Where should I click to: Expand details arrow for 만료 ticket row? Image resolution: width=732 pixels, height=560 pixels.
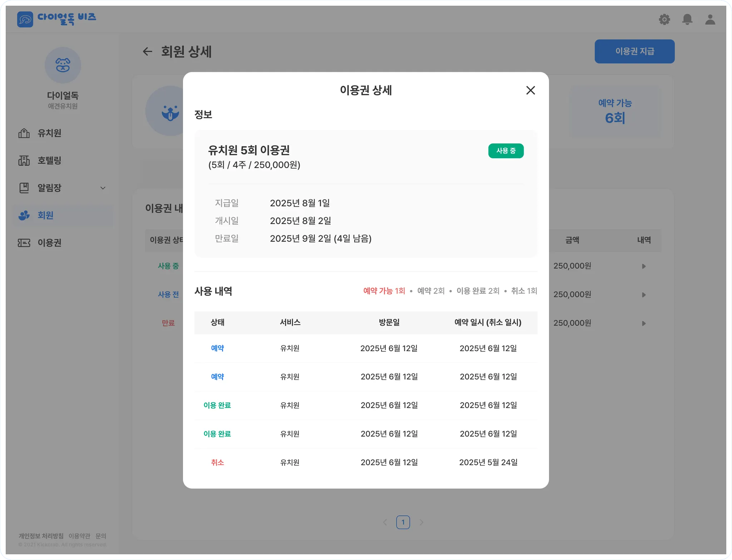pos(644,324)
